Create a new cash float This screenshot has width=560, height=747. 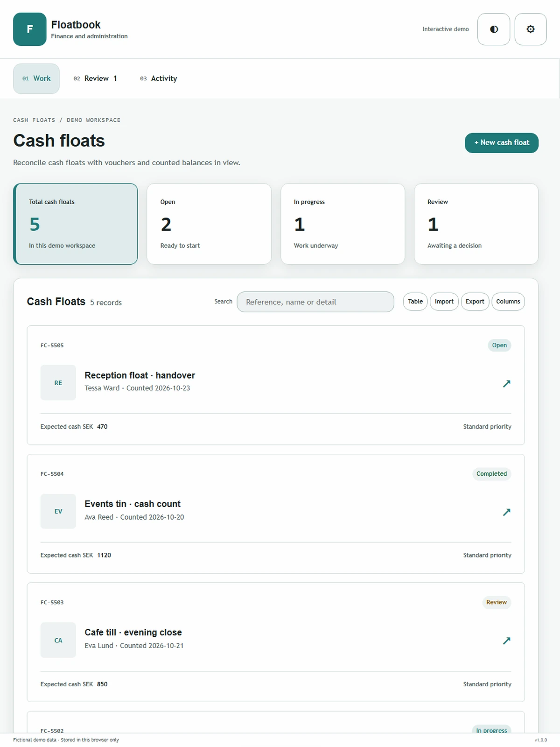coord(502,142)
